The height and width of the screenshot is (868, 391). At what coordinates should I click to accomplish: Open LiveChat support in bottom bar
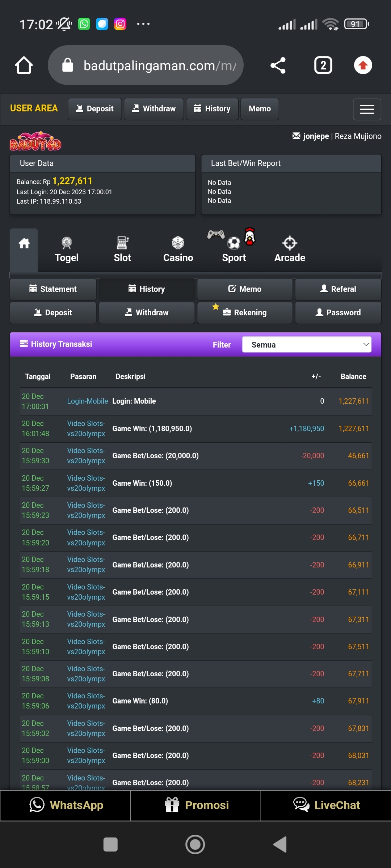pyautogui.click(x=326, y=805)
